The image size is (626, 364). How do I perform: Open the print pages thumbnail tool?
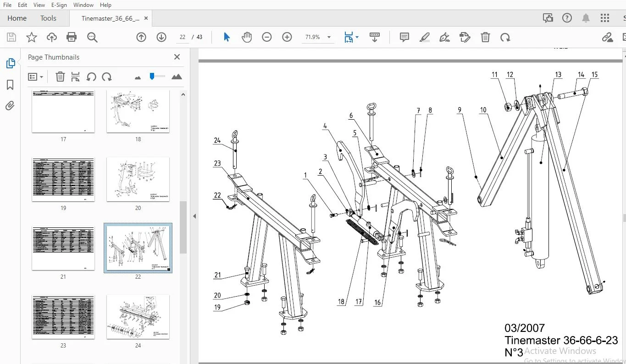point(76,77)
